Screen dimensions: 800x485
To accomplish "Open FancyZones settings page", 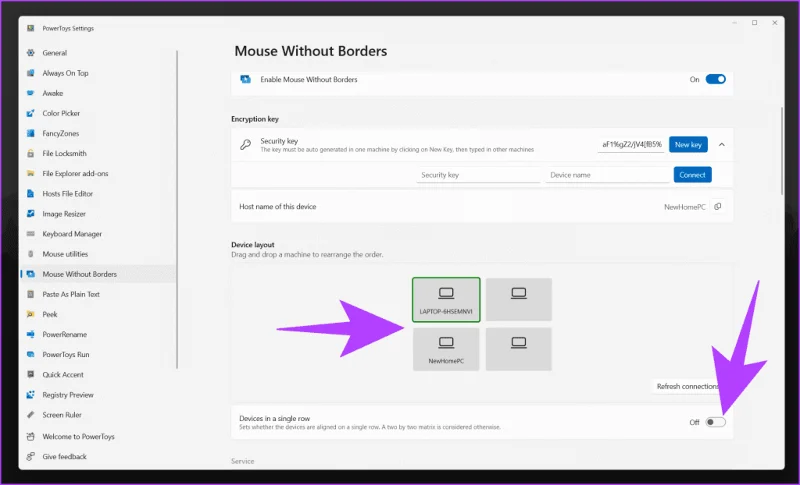I will coord(61,133).
